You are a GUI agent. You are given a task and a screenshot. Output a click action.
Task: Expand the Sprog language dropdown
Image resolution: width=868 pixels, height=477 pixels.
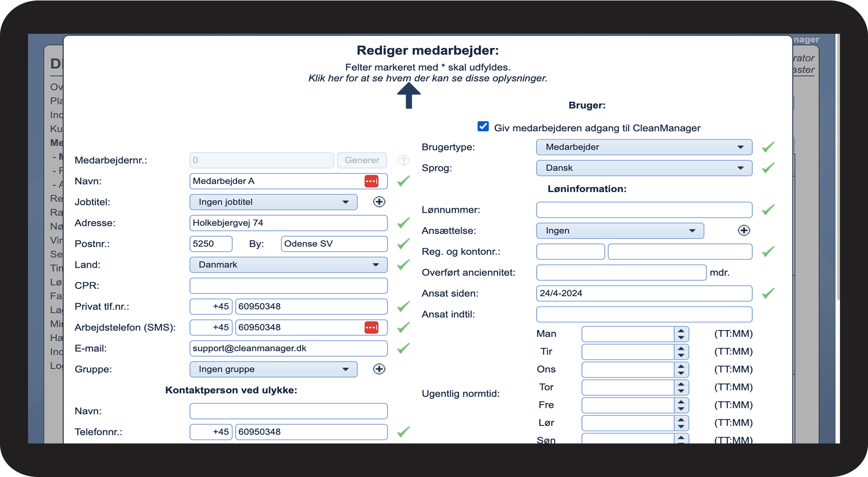pyautogui.click(x=644, y=168)
